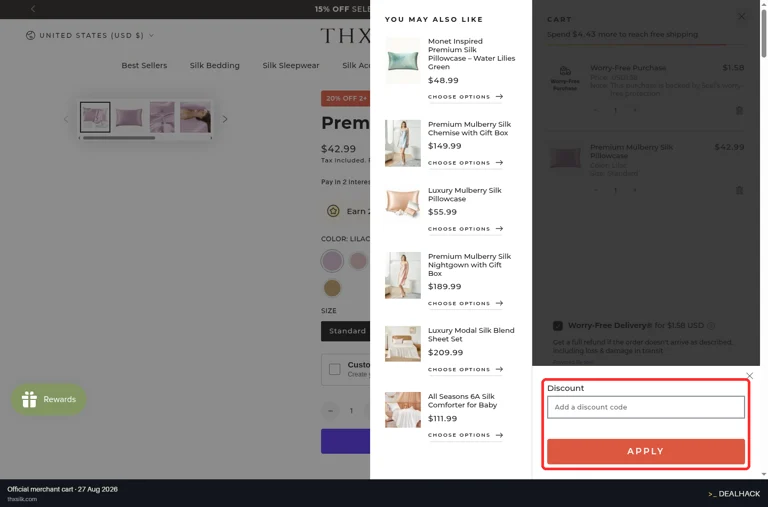Show previous product thumbnails with left chevron
The image size is (768, 507).
click(x=66, y=119)
